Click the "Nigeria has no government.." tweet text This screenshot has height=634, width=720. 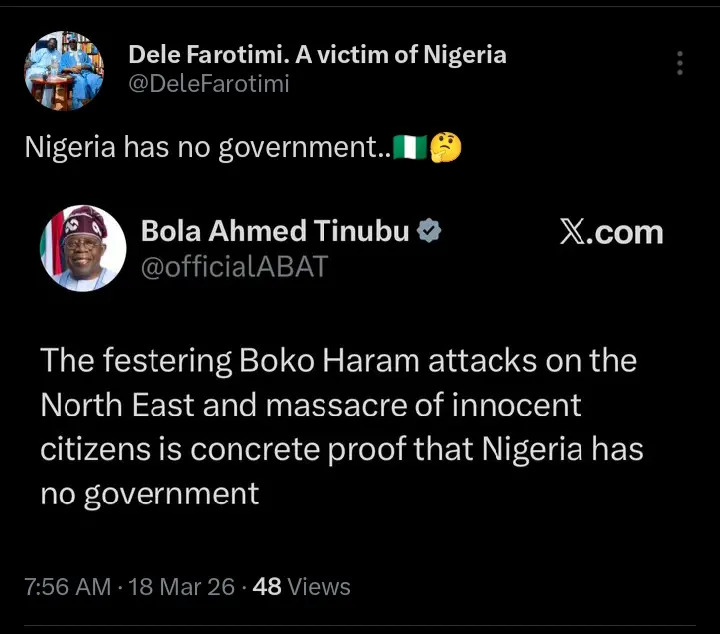pos(206,148)
